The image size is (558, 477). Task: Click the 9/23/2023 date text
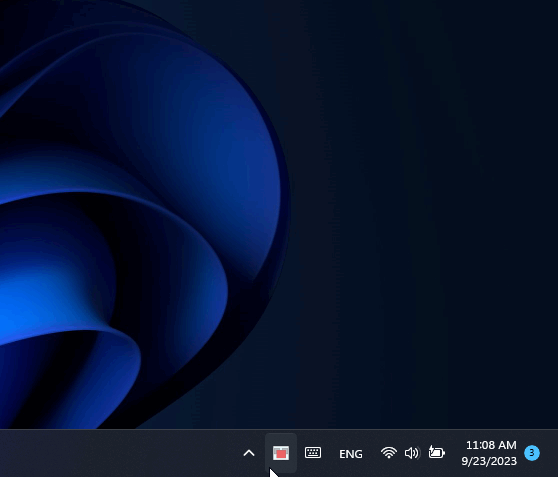pos(489,461)
